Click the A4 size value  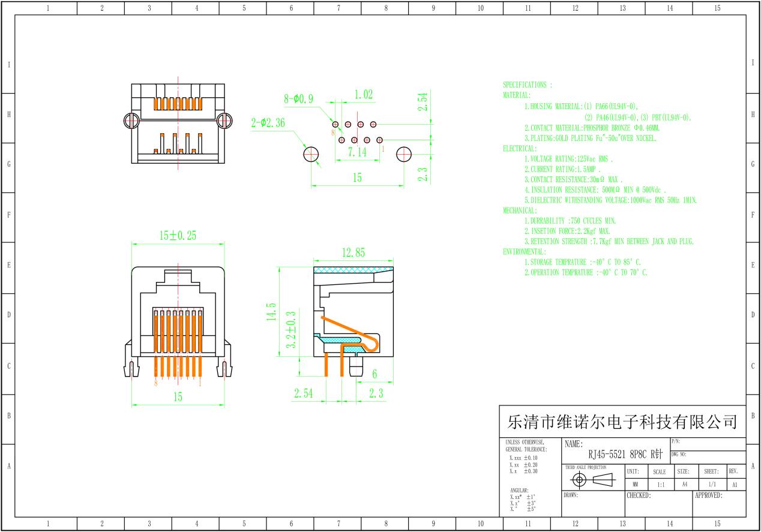point(684,483)
